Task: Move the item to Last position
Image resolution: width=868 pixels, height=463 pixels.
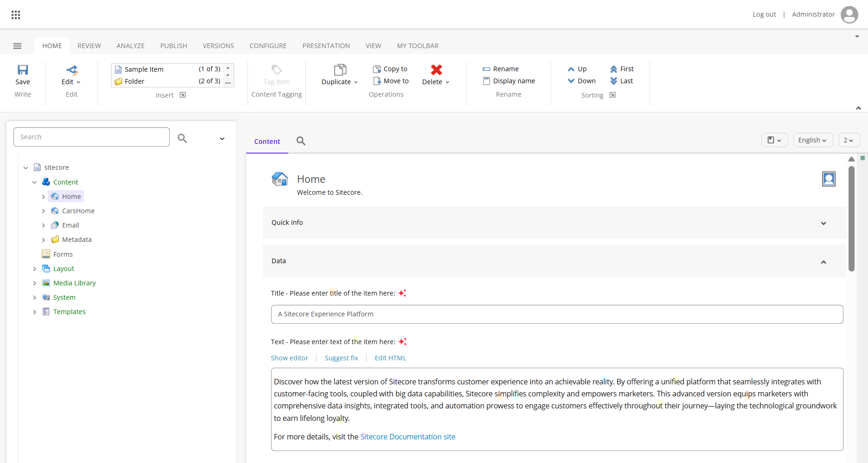Action: click(x=621, y=81)
